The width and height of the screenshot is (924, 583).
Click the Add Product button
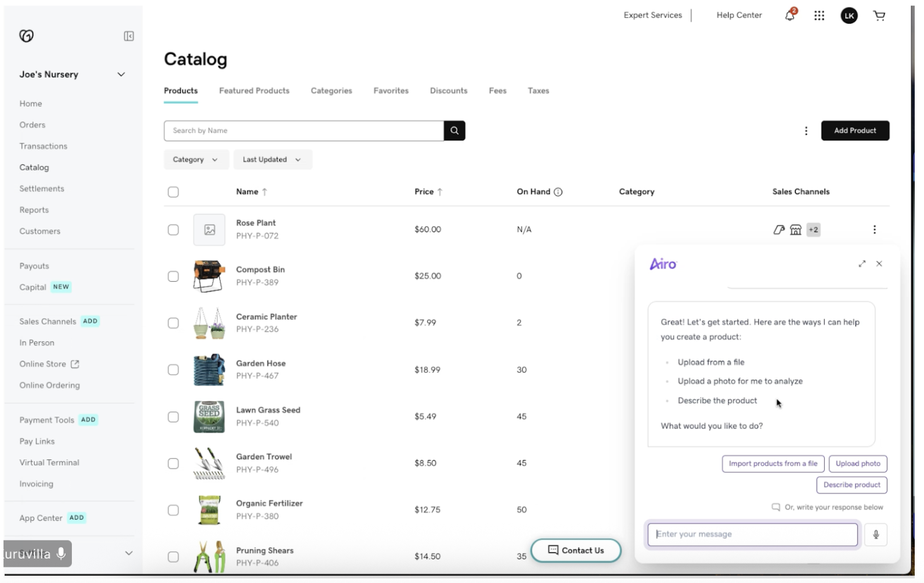click(x=855, y=131)
